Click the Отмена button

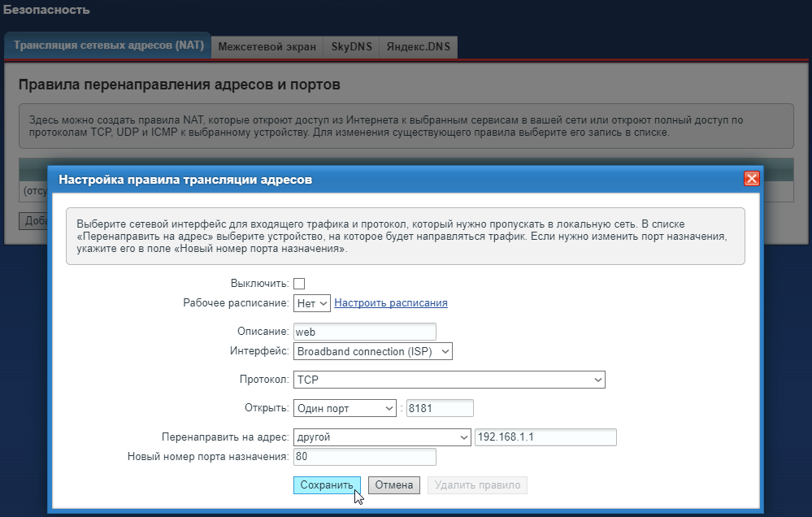(x=393, y=484)
